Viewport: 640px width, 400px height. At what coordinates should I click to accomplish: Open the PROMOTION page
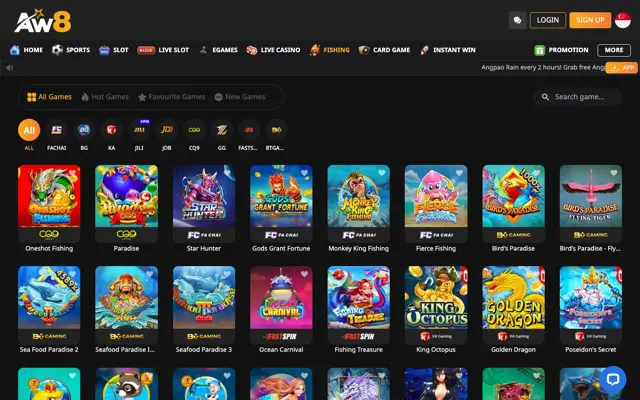(561, 50)
